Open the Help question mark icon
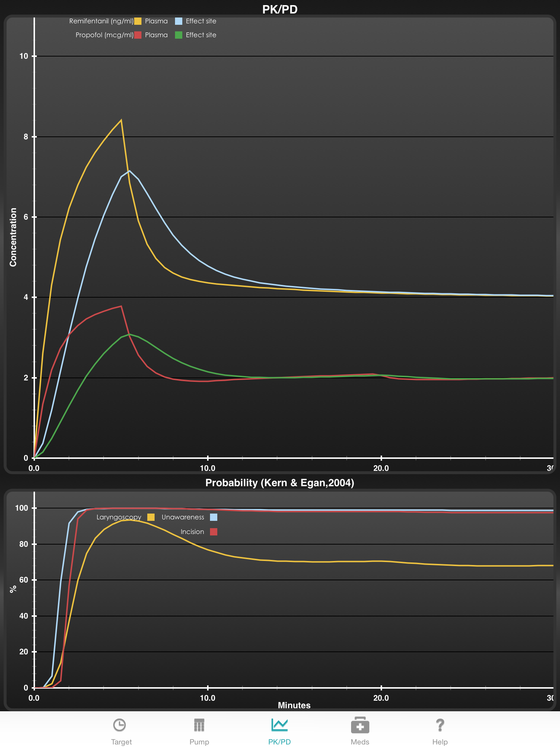Image resolution: width=560 pixels, height=747 pixels. (440, 725)
